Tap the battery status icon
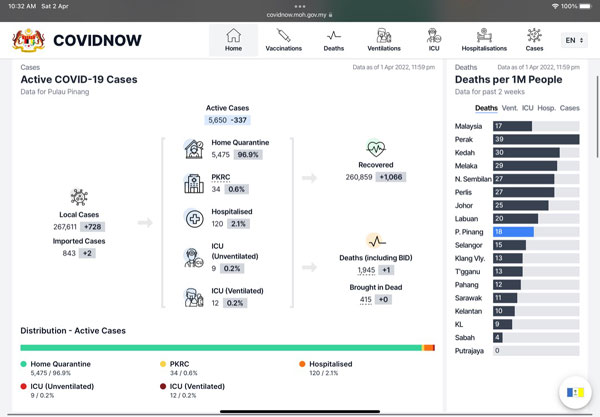Screen dimensions: 600x417 click(x=586, y=7)
